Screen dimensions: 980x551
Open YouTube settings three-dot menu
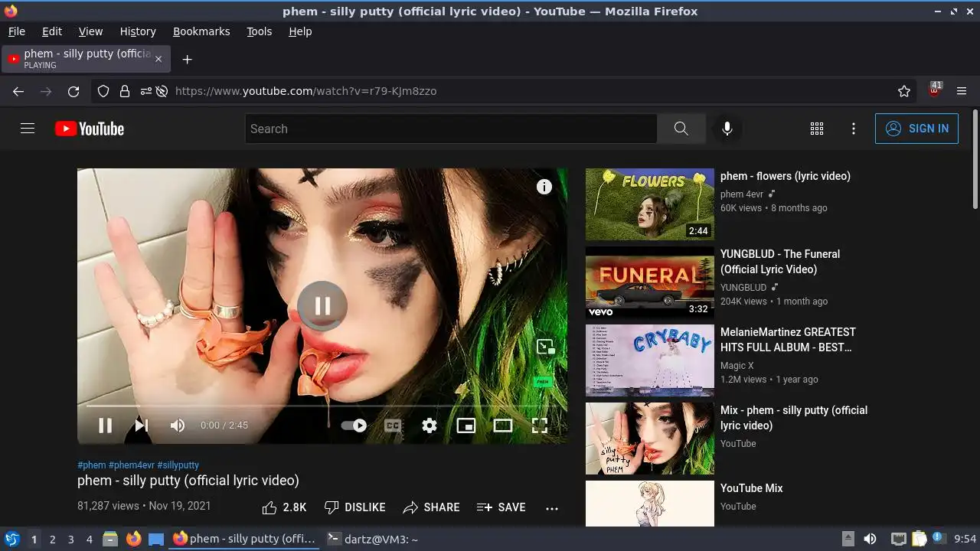pos(854,129)
